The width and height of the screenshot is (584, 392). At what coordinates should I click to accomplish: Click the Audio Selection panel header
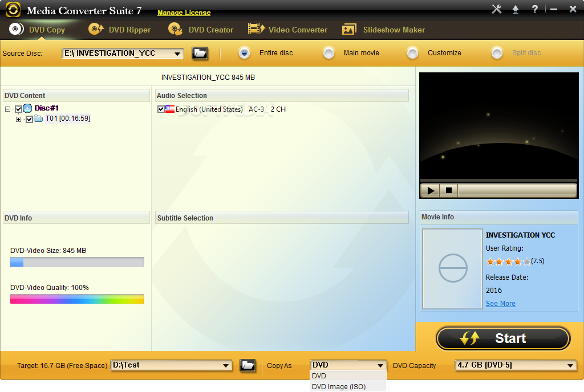pyautogui.click(x=282, y=96)
